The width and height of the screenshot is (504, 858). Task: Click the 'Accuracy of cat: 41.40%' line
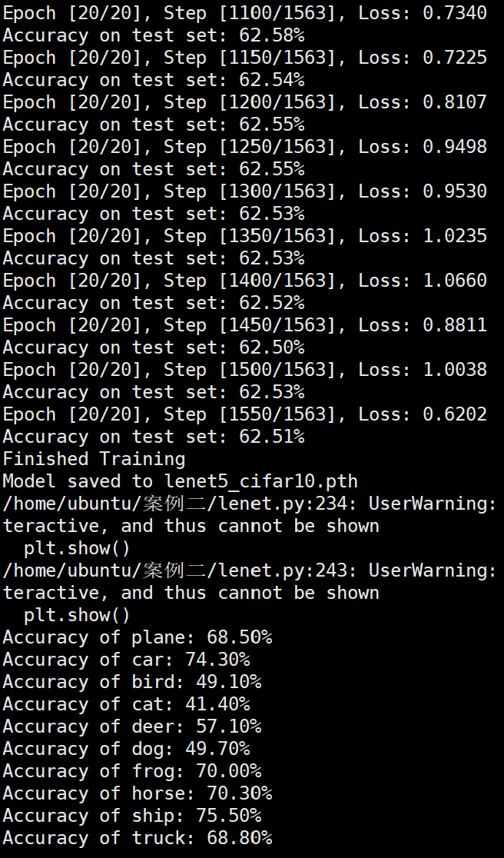tap(126, 704)
